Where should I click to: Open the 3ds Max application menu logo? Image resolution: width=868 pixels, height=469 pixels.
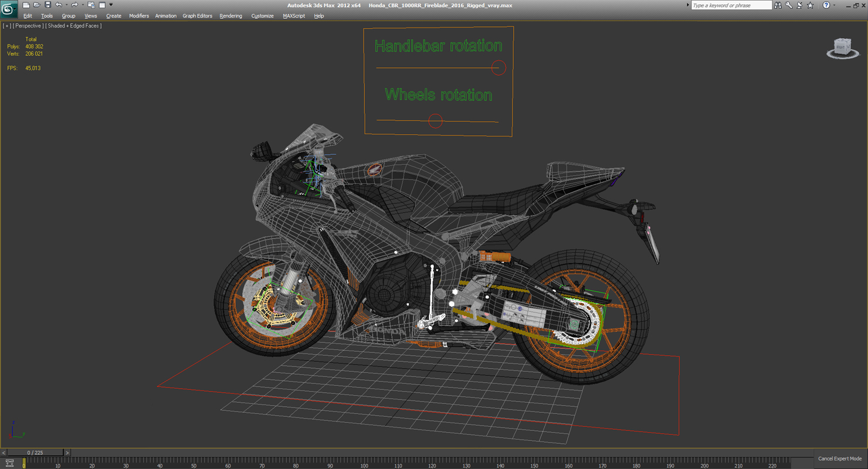(x=9, y=9)
